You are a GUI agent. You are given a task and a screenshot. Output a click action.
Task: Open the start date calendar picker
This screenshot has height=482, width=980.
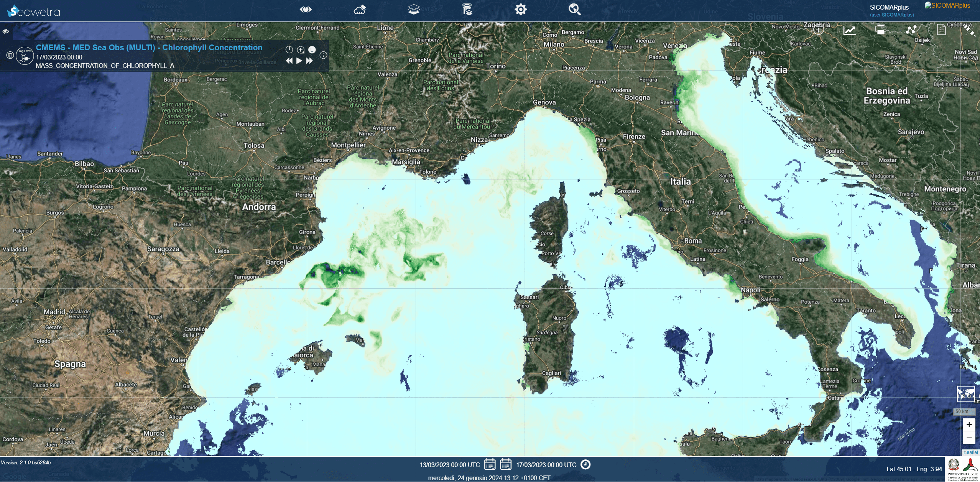point(490,464)
